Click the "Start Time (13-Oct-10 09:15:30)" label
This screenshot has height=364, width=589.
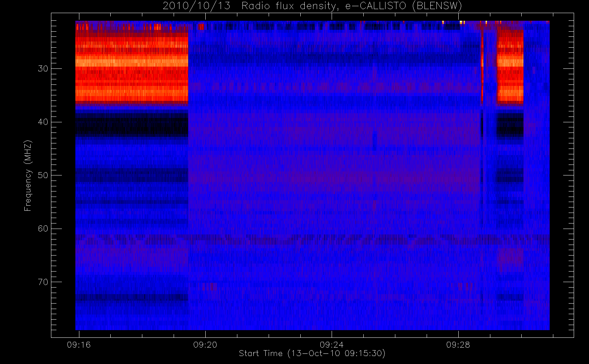tap(312, 353)
